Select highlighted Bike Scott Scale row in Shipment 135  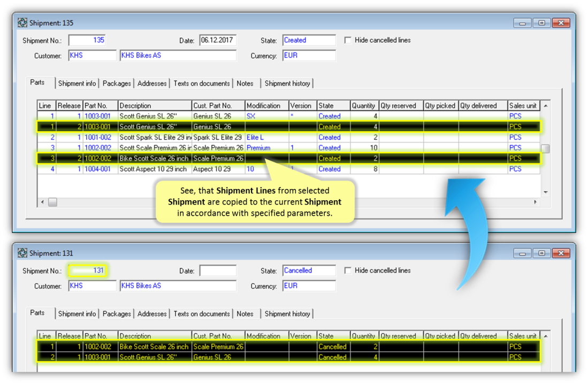pyautogui.click(x=288, y=159)
